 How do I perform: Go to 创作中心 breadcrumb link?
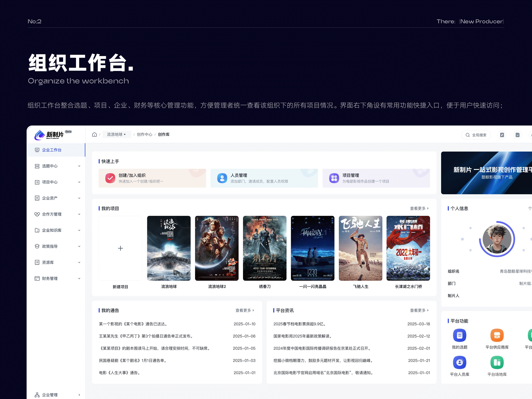point(144,134)
